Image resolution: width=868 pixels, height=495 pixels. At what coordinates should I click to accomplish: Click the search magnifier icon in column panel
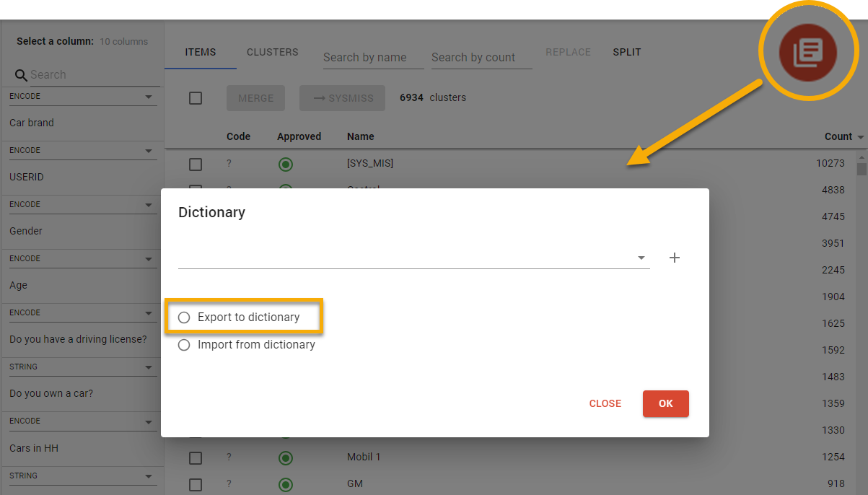(21, 75)
